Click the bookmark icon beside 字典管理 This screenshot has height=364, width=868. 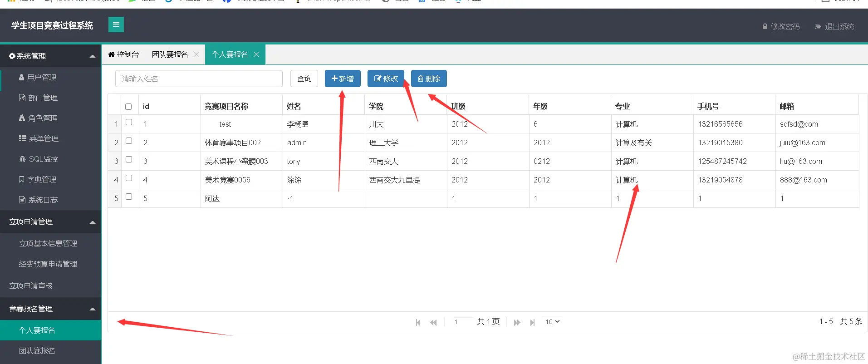[21, 179]
